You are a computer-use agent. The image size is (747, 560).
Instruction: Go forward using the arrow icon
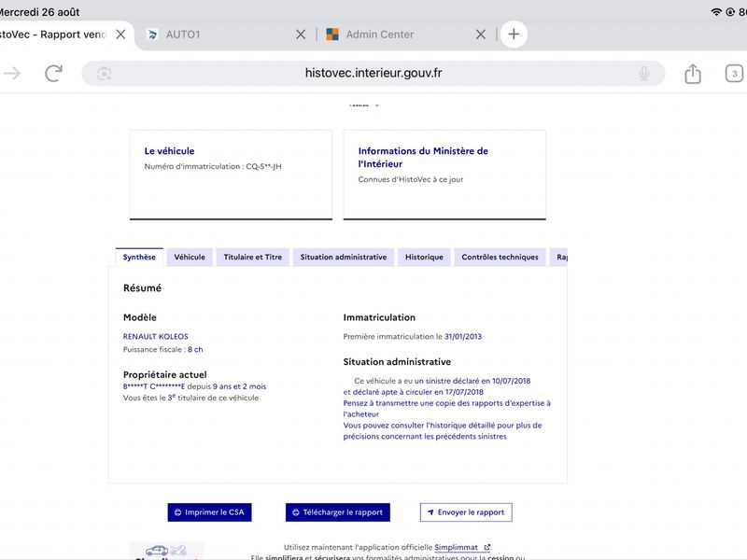12,74
